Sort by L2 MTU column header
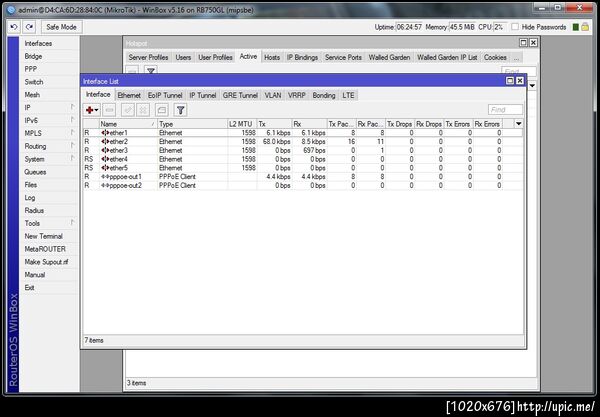This screenshot has height=417, width=600. 242,124
